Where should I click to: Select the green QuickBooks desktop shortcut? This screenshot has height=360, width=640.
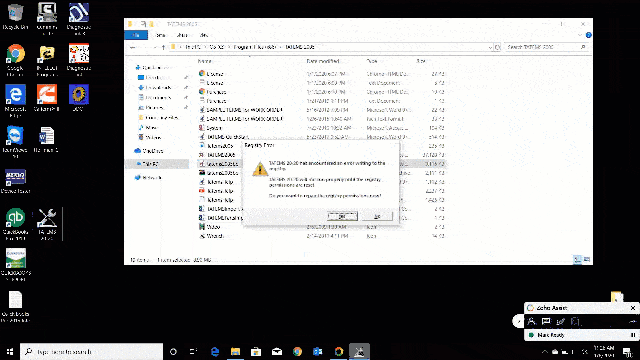click(16, 224)
